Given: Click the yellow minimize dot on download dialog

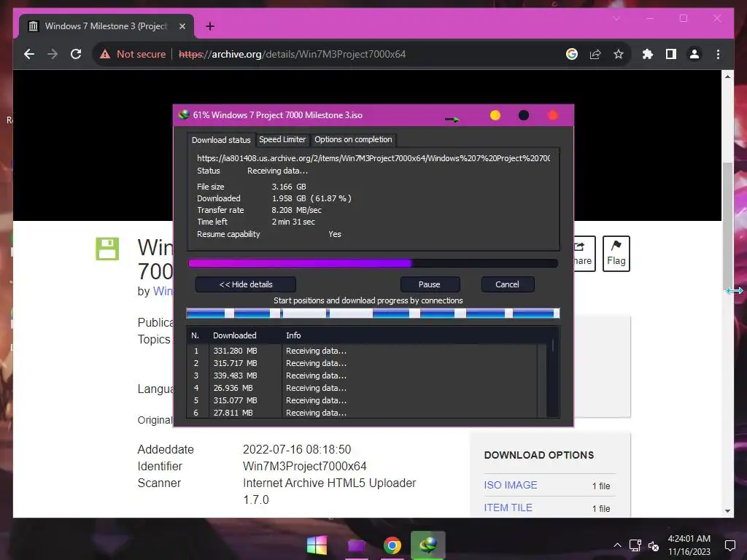Looking at the screenshot, I should tap(495, 115).
